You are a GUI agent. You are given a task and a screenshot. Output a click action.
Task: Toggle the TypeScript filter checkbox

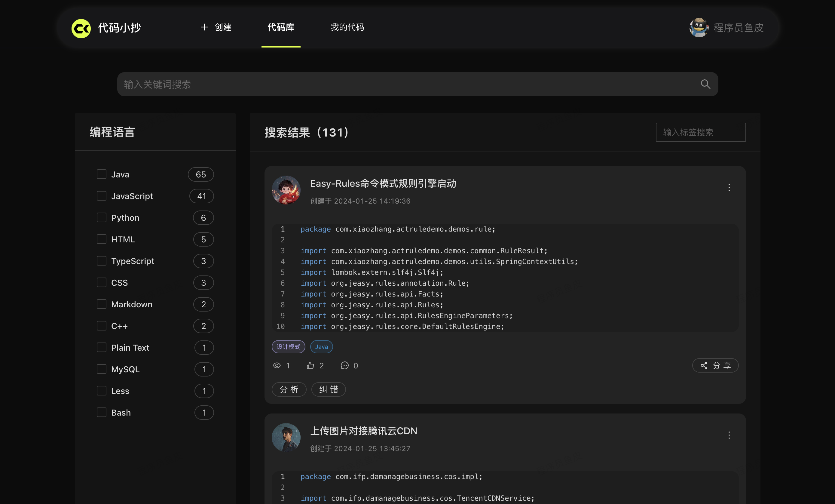tap(102, 261)
